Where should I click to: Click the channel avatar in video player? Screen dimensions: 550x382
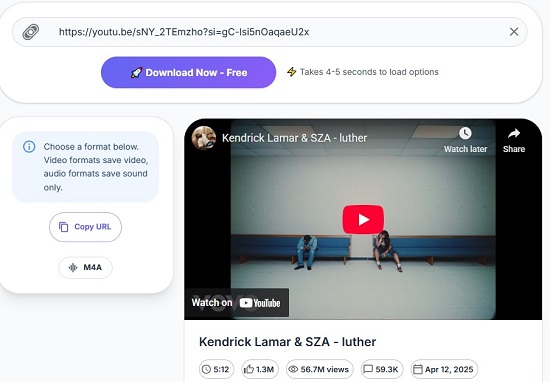coord(204,138)
